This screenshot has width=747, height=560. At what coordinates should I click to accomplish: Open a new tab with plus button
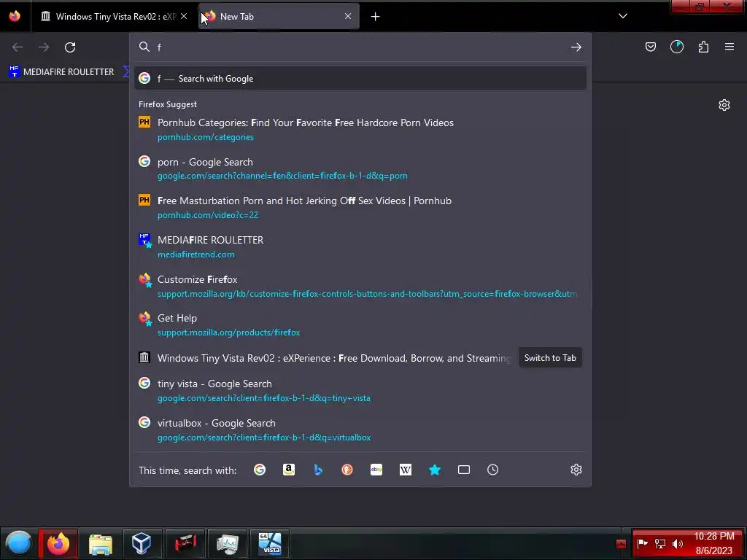(376, 17)
